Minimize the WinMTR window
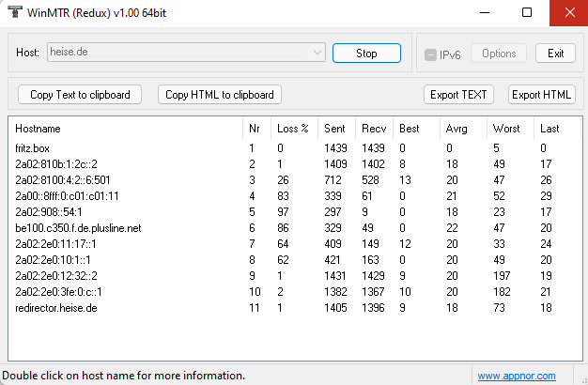This screenshot has height=385, width=588. click(483, 12)
